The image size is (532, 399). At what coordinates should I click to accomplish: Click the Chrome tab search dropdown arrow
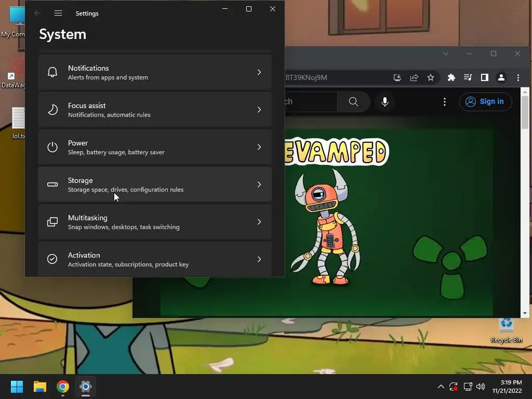(x=445, y=54)
